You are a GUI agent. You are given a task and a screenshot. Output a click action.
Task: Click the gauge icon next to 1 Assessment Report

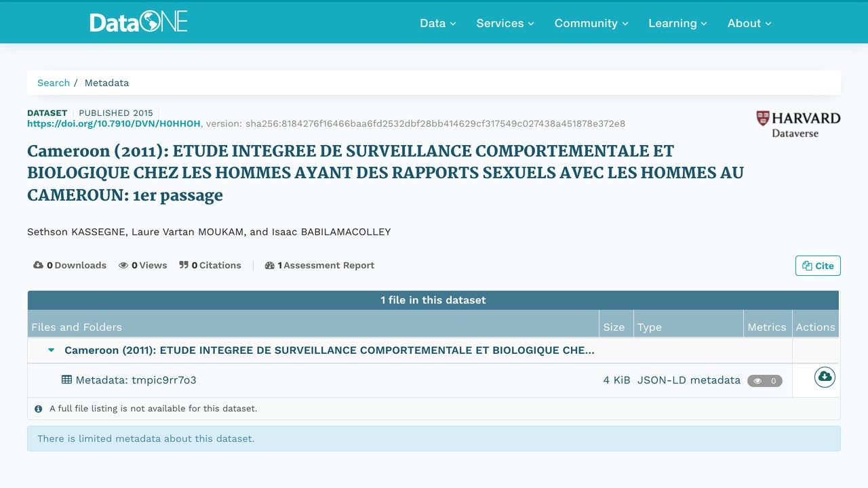click(x=270, y=266)
